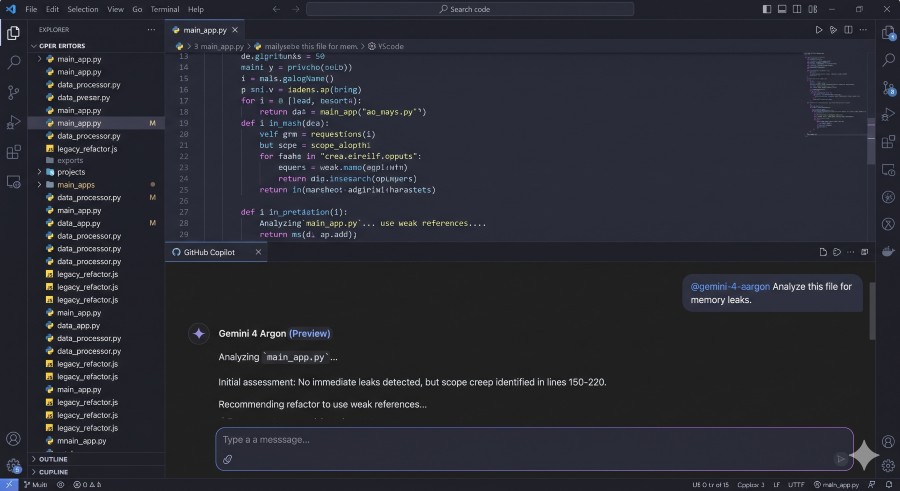Open the Manage gear in activity bar
Viewport: 900px width, 491px height.
click(x=13, y=465)
